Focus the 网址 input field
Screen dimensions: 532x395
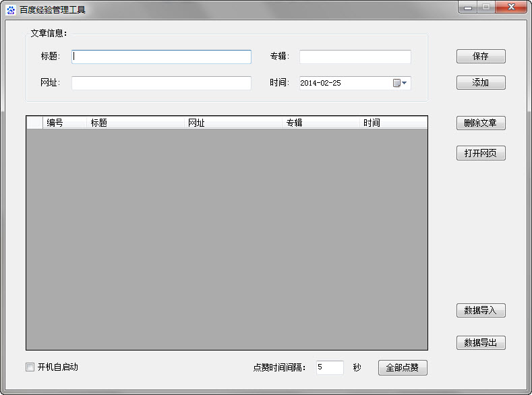[162, 83]
